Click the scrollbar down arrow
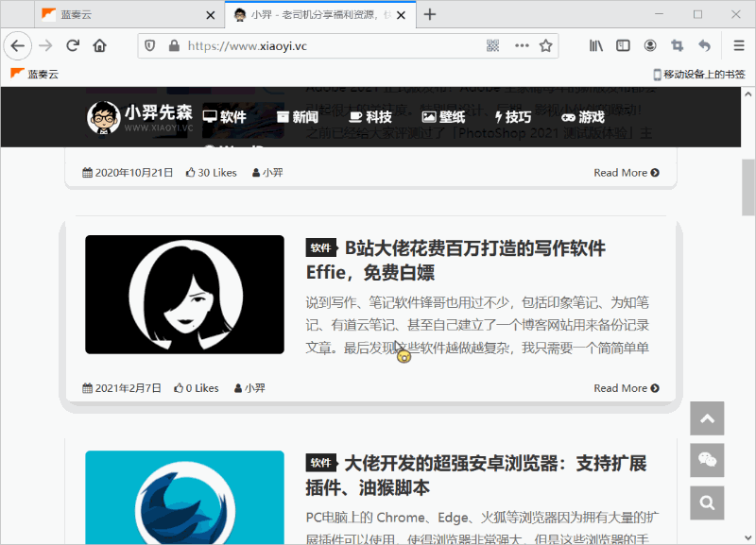The width and height of the screenshot is (756, 545). tap(748, 537)
